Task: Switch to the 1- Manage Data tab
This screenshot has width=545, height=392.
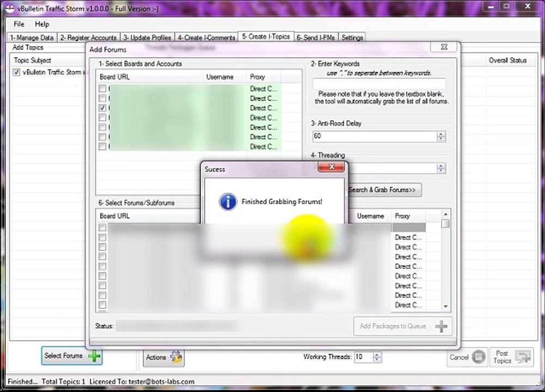Action: (32, 38)
